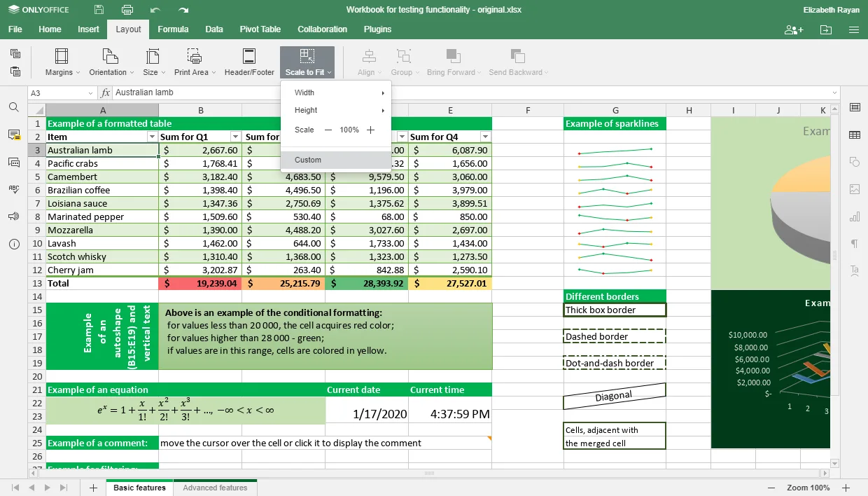Expand the Height submenu

click(336, 110)
